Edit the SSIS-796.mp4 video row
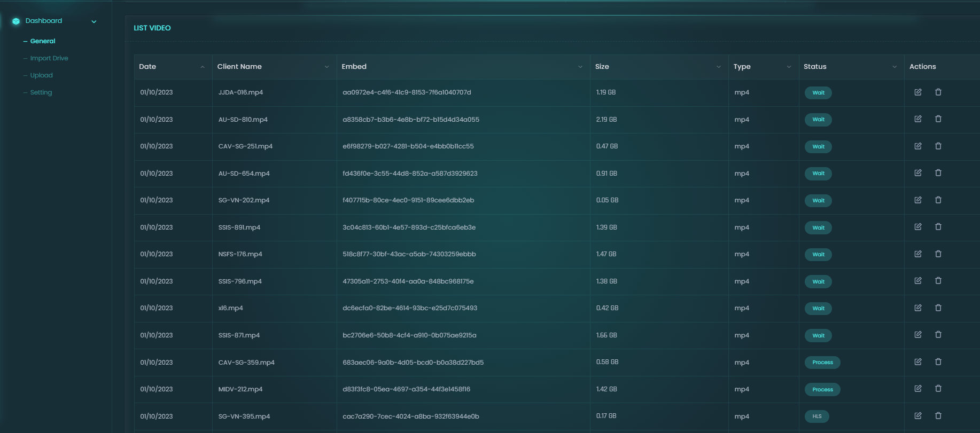This screenshot has width=980, height=433. tap(918, 281)
